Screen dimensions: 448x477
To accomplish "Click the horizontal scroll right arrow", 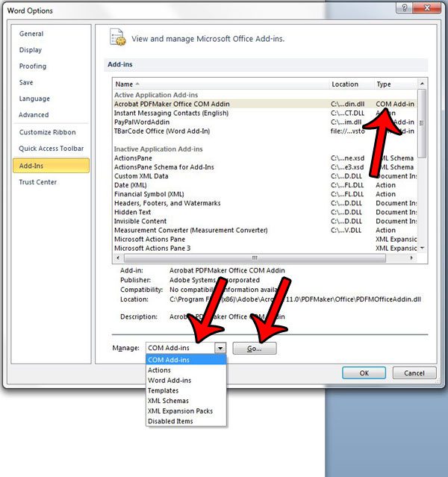I will [411, 258].
